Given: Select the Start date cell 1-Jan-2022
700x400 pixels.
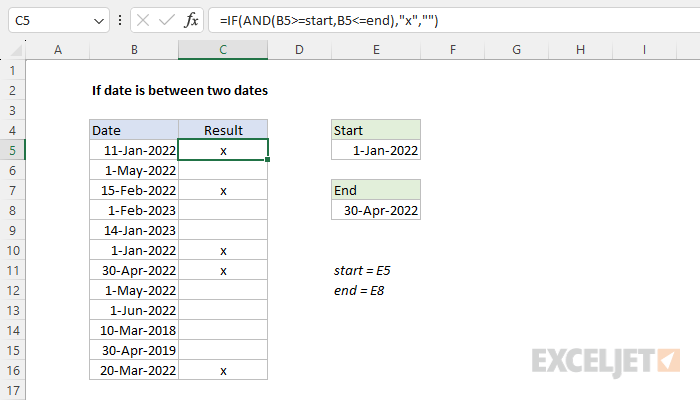Looking at the screenshot, I should point(376,150).
